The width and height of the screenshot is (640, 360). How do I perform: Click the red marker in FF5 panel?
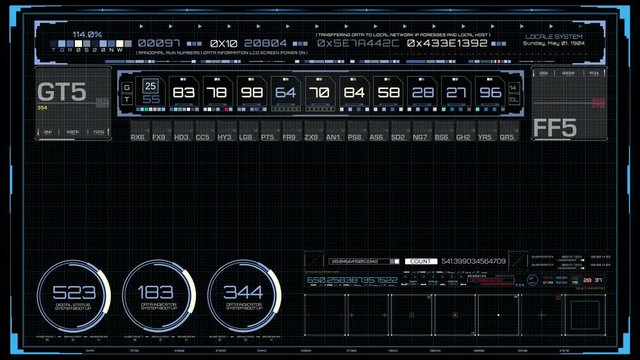pos(599,102)
